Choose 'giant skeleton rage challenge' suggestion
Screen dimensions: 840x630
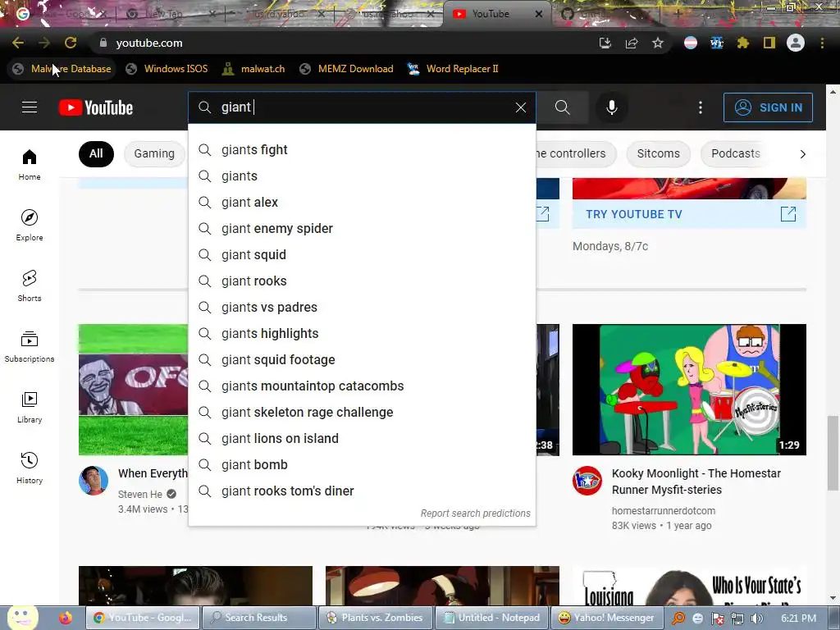coord(362,413)
